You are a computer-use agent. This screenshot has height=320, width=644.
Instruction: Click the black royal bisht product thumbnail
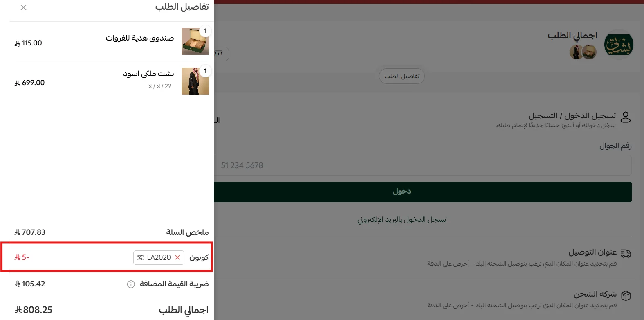click(x=195, y=81)
